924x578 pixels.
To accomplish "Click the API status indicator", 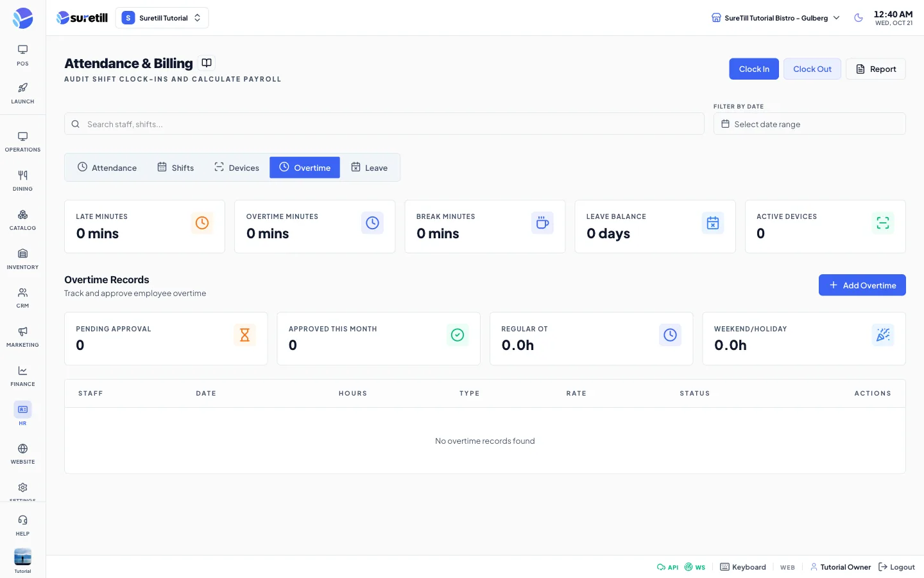I will (x=667, y=567).
